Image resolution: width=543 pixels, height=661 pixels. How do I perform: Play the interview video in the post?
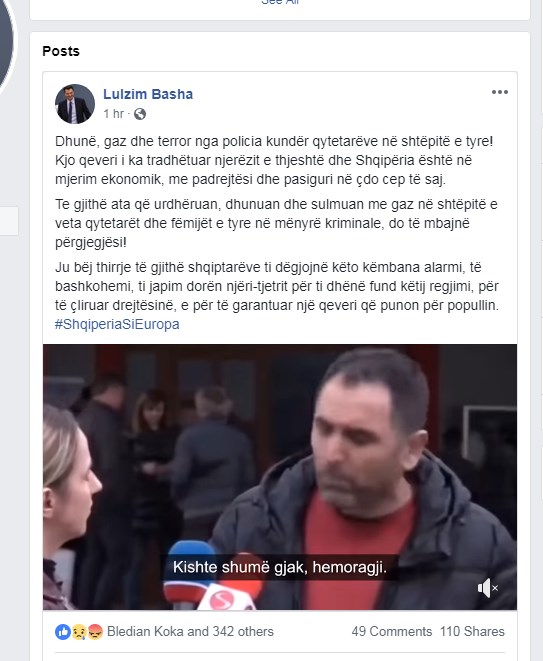[x=280, y=477]
